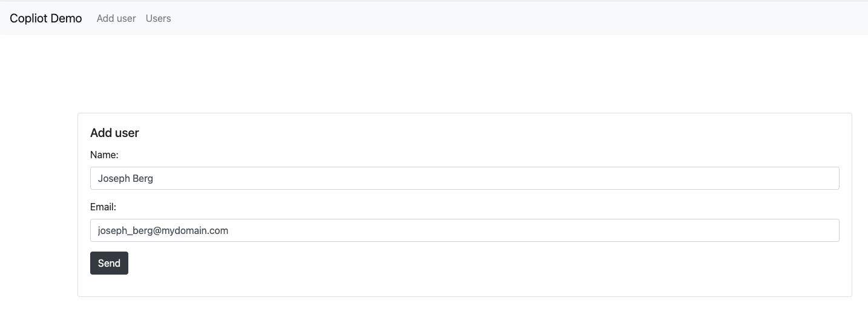The width and height of the screenshot is (868, 314).
Task: Click the word "Demo" in the brand
Action: tap(67, 18)
